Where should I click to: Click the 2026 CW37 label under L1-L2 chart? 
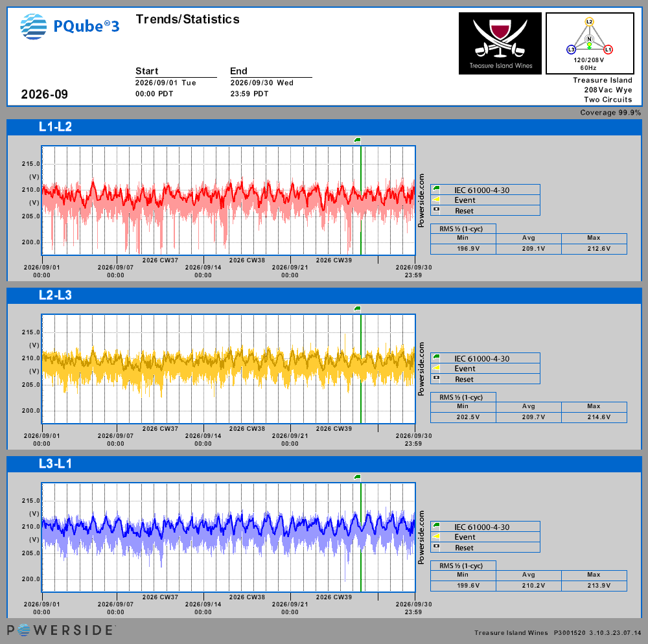click(x=160, y=260)
